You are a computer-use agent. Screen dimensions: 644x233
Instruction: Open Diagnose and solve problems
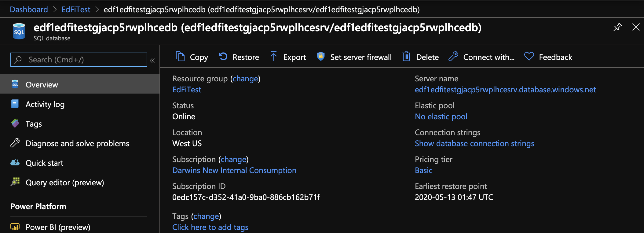pos(80,143)
